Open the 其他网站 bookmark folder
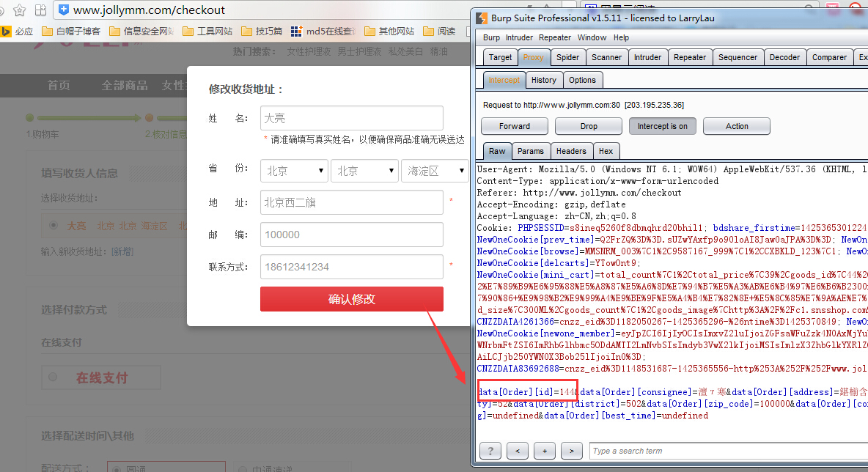Viewport: 868px width, 472px height. [389, 32]
